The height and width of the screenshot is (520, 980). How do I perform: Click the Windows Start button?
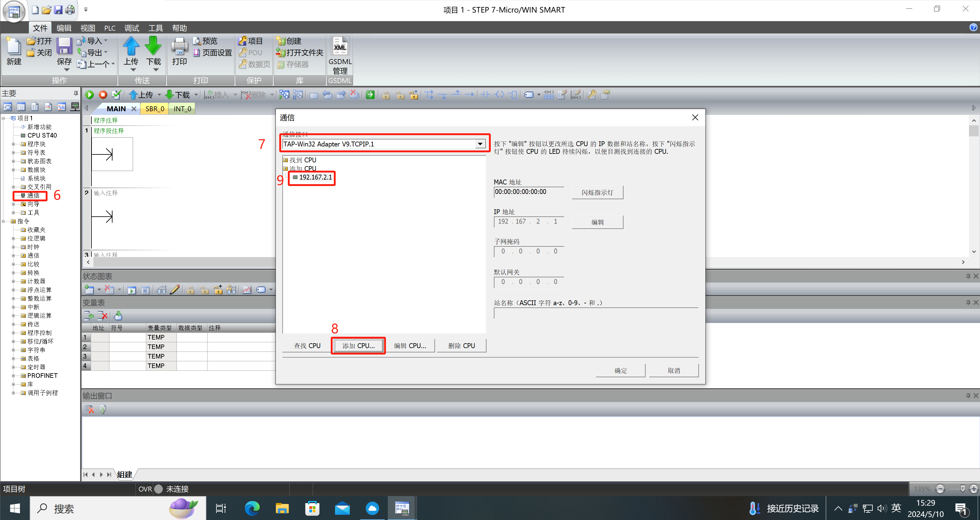(x=15, y=509)
